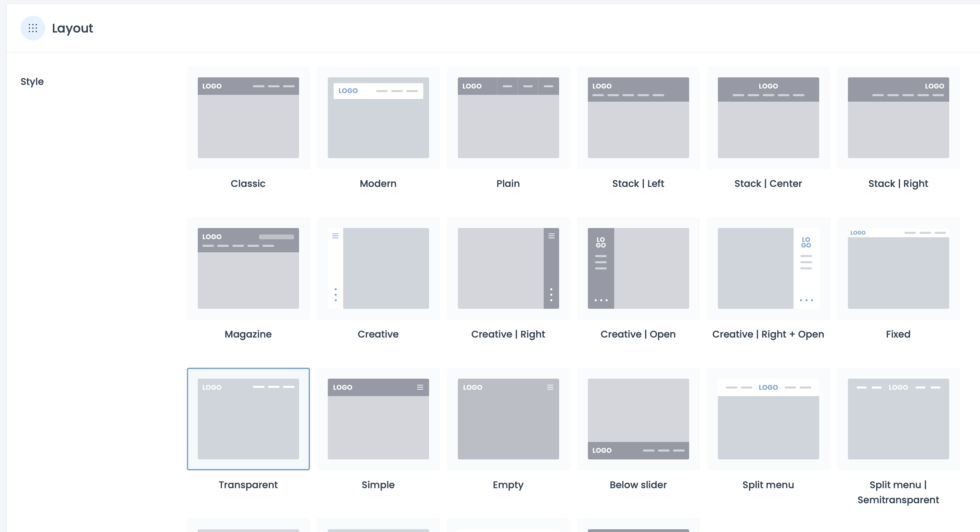980x532 pixels.
Task: Click the Simple label text
Action: tap(378, 485)
